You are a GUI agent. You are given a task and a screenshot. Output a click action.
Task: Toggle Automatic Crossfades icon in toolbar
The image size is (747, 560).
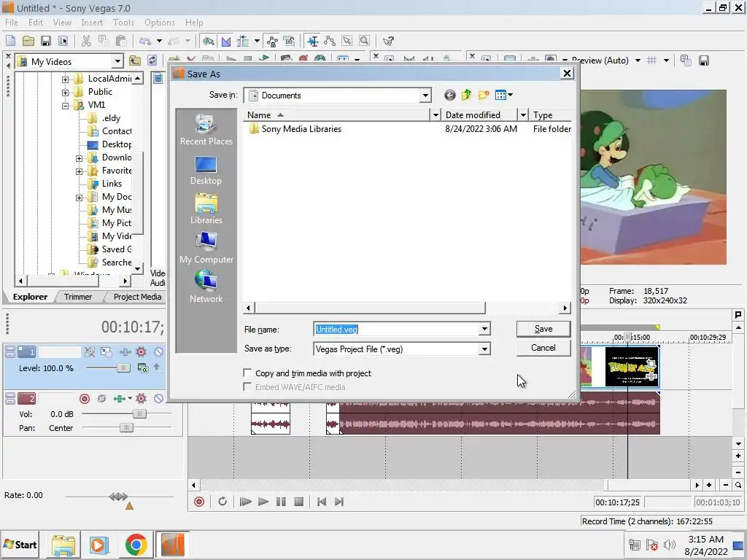226,41
